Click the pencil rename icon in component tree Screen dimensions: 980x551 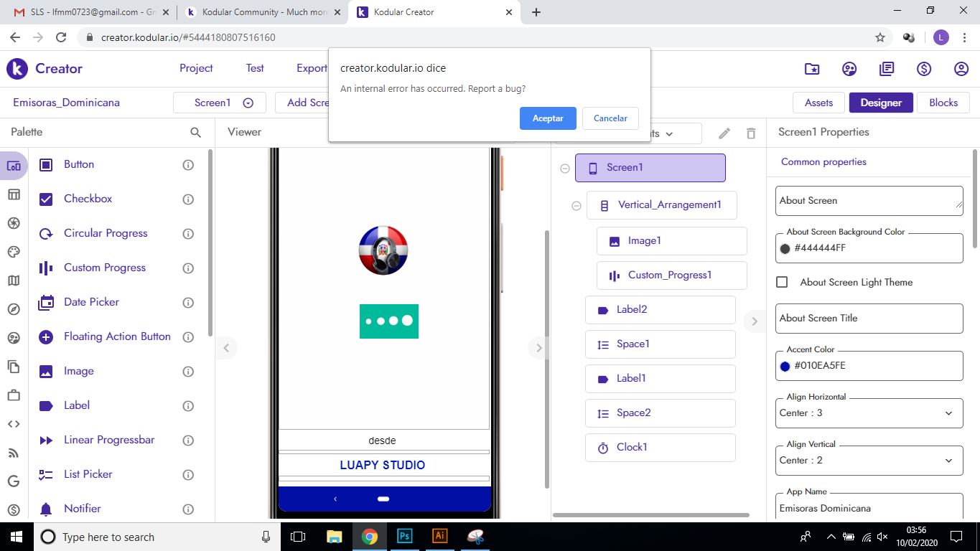[724, 133]
